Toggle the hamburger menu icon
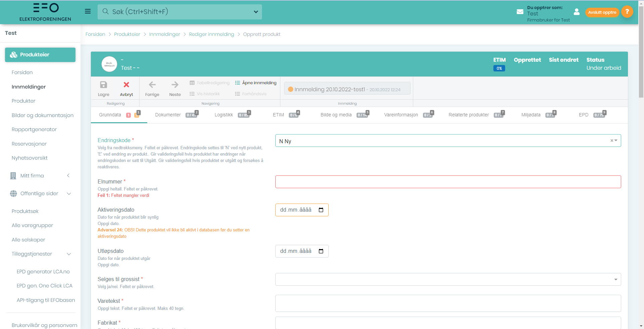This screenshot has height=329, width=644. 88,11
